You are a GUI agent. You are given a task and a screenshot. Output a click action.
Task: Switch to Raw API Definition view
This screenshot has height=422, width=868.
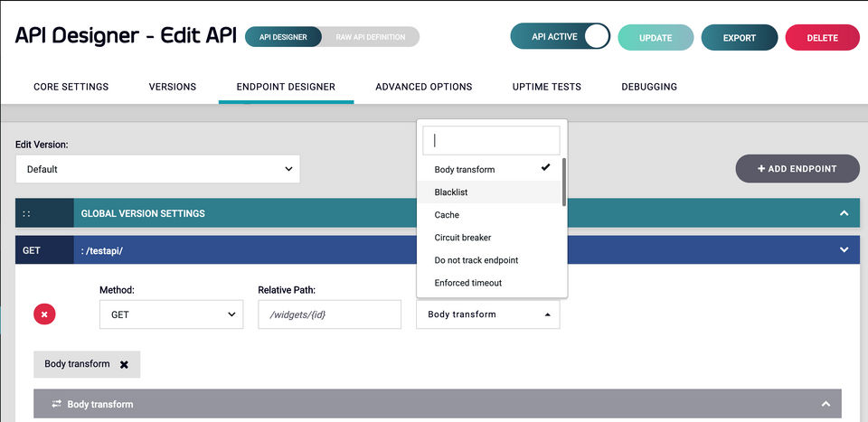click(x=370, y=37)
